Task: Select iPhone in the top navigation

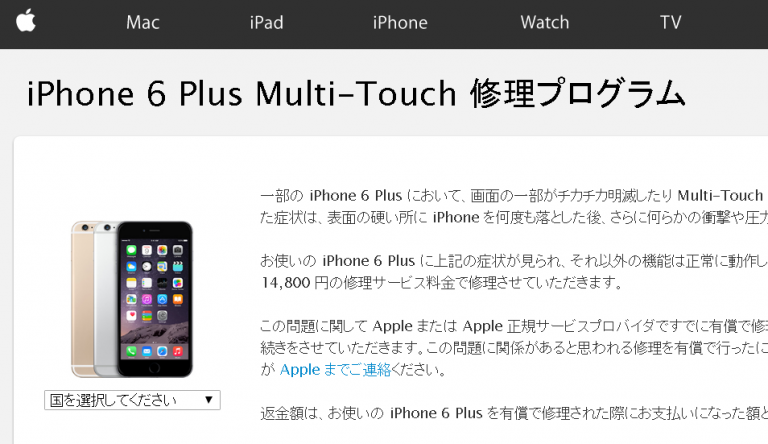Action: click(x=400, y=23)
